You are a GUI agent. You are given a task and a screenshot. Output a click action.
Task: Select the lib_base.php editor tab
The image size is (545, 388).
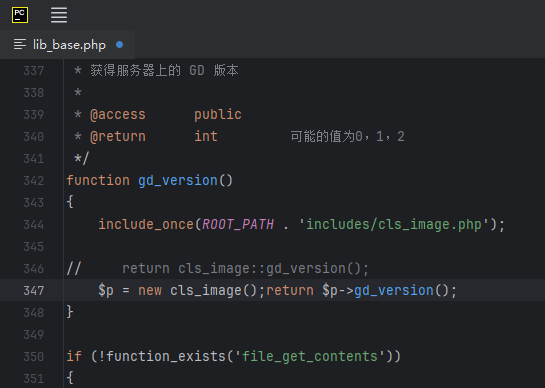point(67,45)
